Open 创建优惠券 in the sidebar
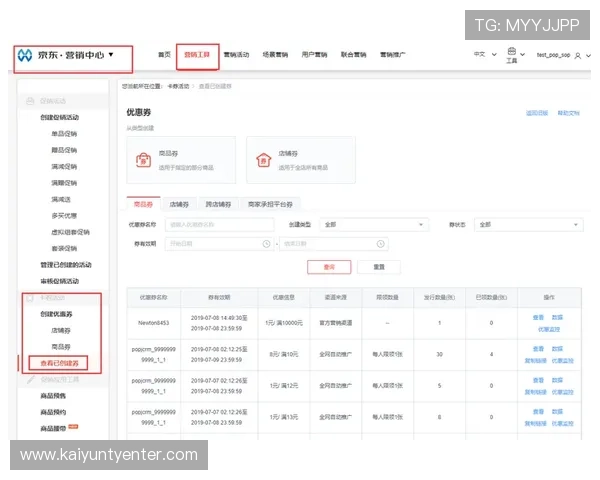600x480 pixels. point(56,314)
